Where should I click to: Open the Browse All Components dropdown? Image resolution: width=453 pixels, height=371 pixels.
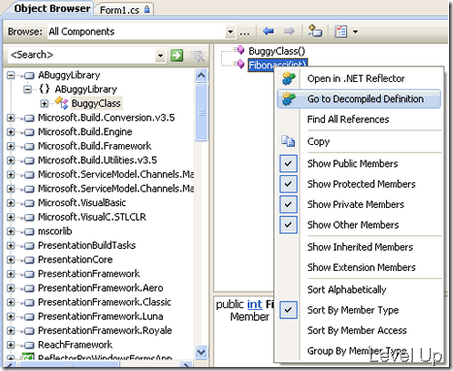(x=230, y=32)
